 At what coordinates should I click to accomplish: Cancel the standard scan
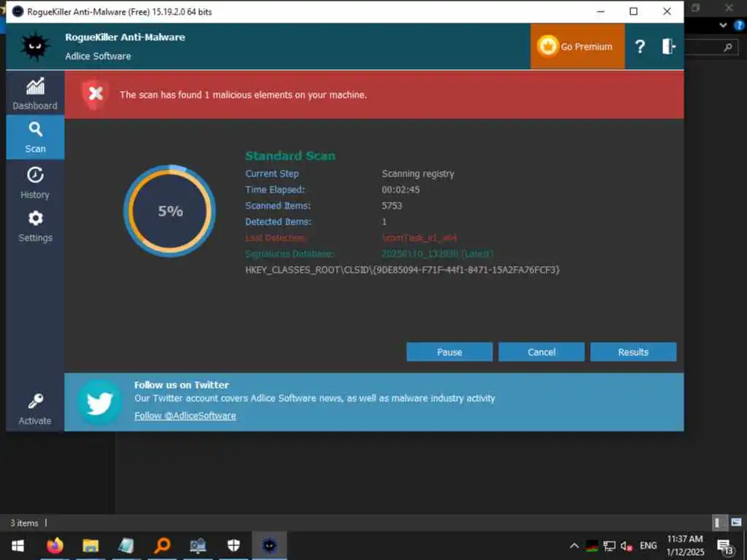coord(541,352)
